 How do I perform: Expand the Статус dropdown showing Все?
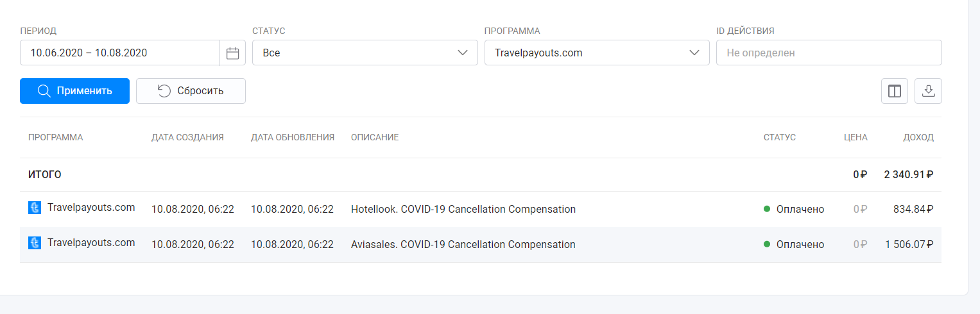point(365,53)
